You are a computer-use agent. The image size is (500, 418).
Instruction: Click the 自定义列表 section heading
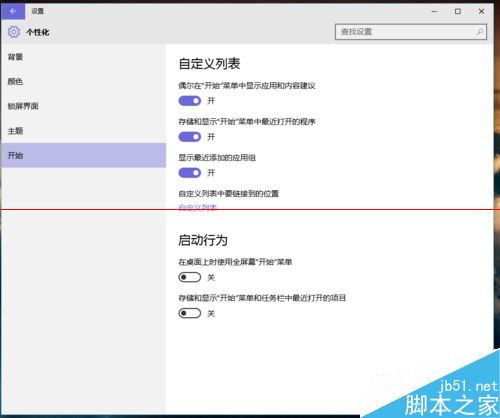point(209,64)
